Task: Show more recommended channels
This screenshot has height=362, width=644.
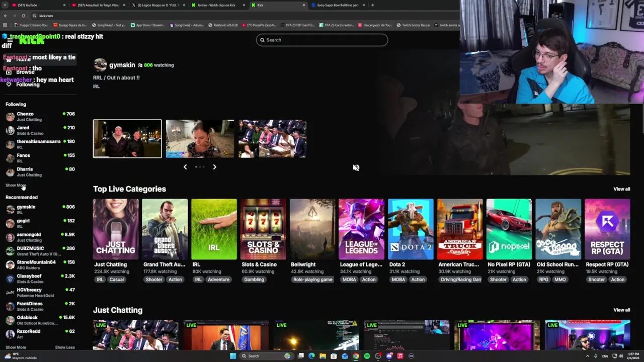Action: 16,347
